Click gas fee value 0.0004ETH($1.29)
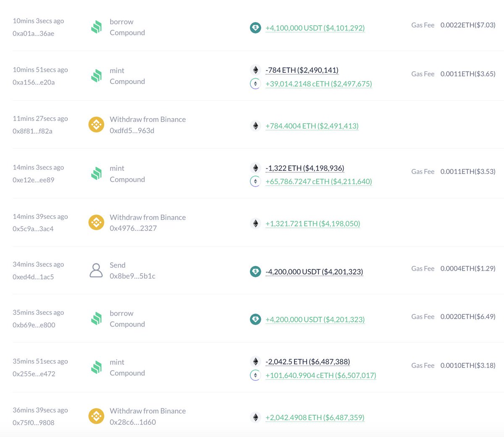 pos(468,269)
